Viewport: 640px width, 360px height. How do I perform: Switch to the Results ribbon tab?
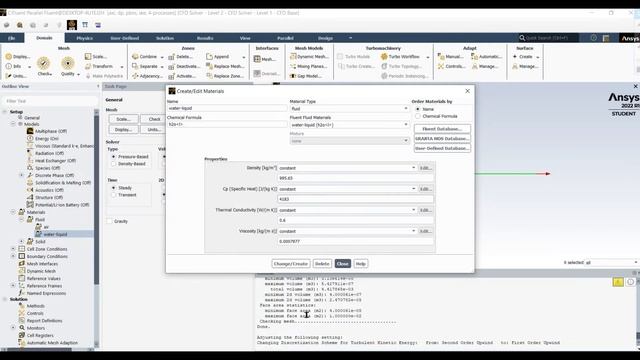205,38
